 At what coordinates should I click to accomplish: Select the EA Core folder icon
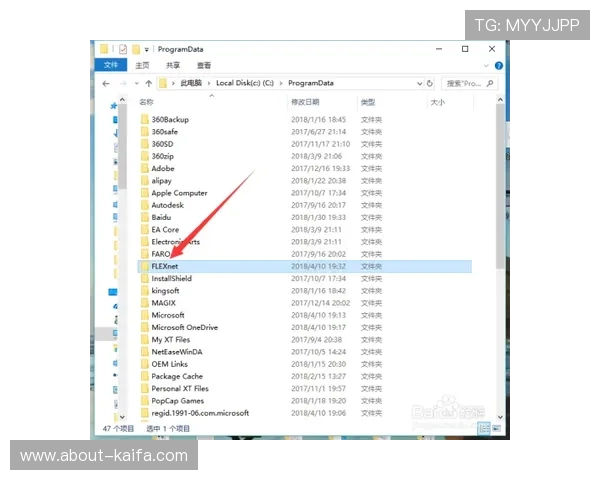coord(145,230)
